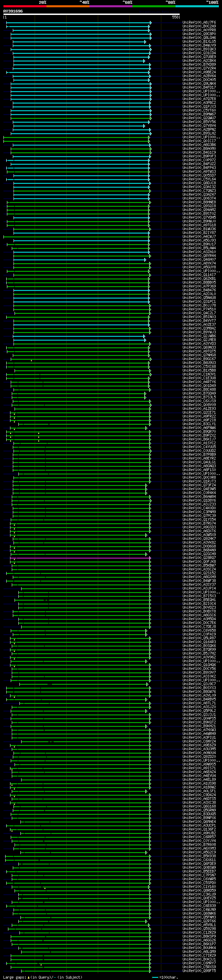The image size is (222, 980).
Task: Click the green segment of the identity legend
Action: [x=154, y=6]
